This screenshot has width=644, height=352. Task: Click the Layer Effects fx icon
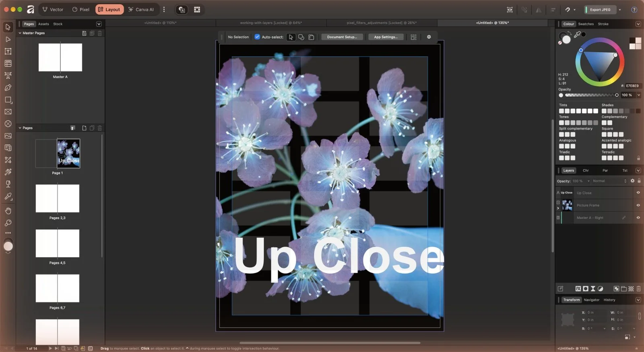point(578,289)
